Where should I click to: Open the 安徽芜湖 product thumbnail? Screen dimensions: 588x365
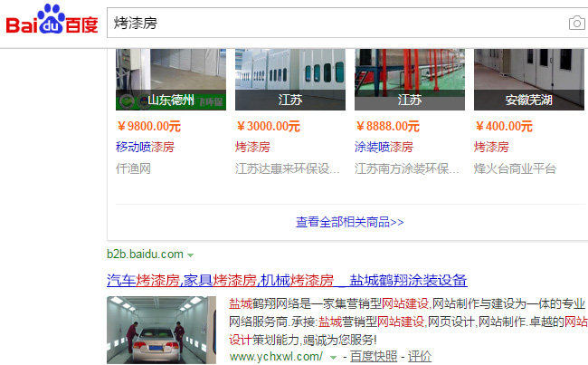(529, 79)
